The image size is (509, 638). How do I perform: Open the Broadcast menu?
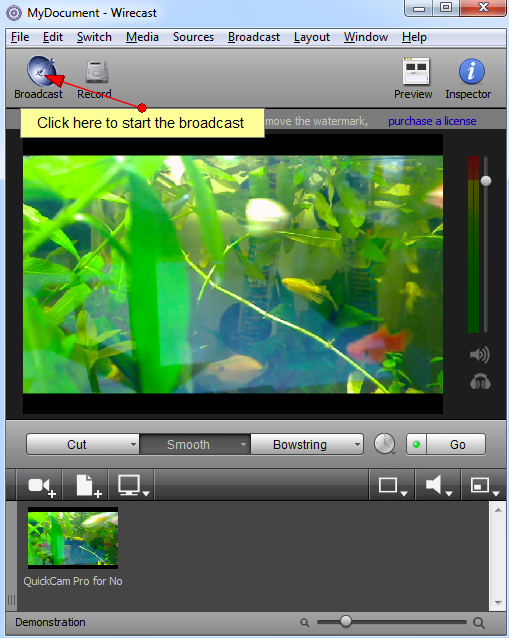253,37
